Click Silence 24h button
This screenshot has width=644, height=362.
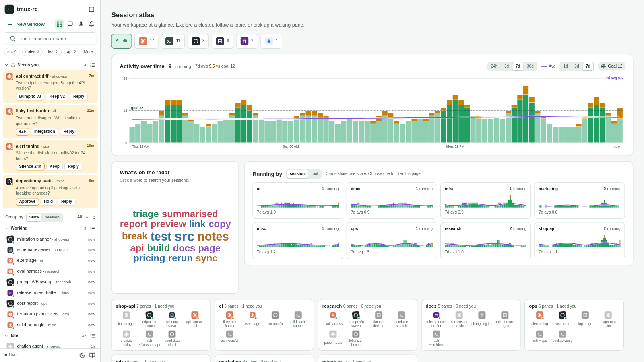(x=30, y=167)
